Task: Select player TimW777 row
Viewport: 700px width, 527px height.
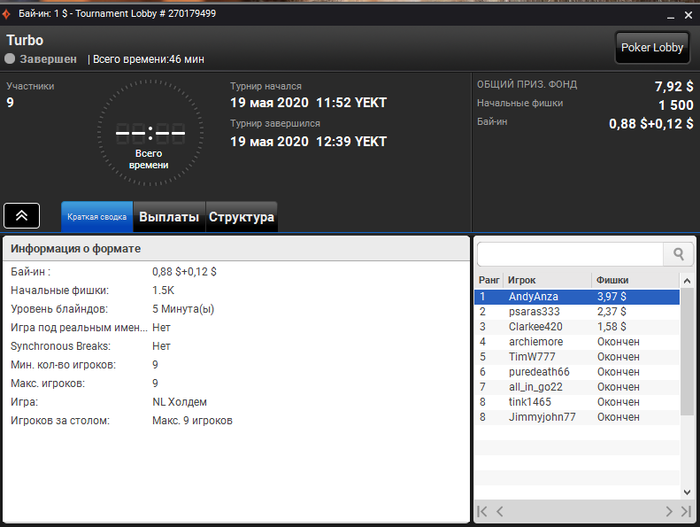Action: coord(577,357)
